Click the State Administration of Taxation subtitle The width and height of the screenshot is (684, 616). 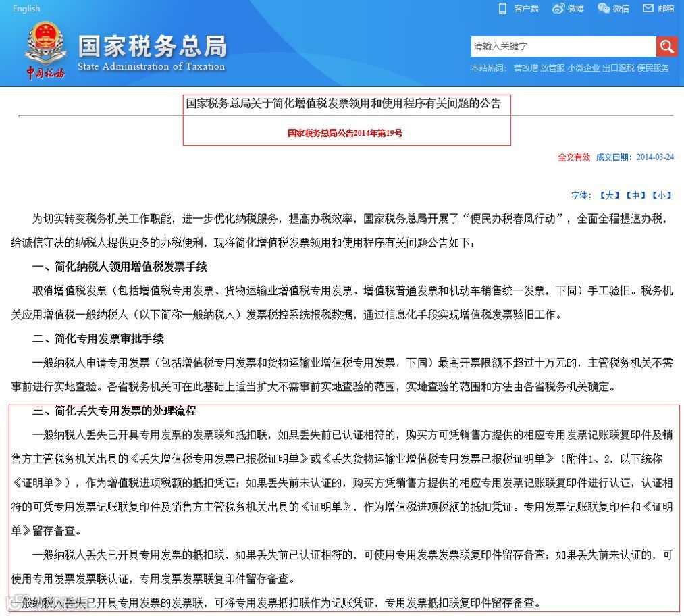pyautogui.click(x=151, y=66)
